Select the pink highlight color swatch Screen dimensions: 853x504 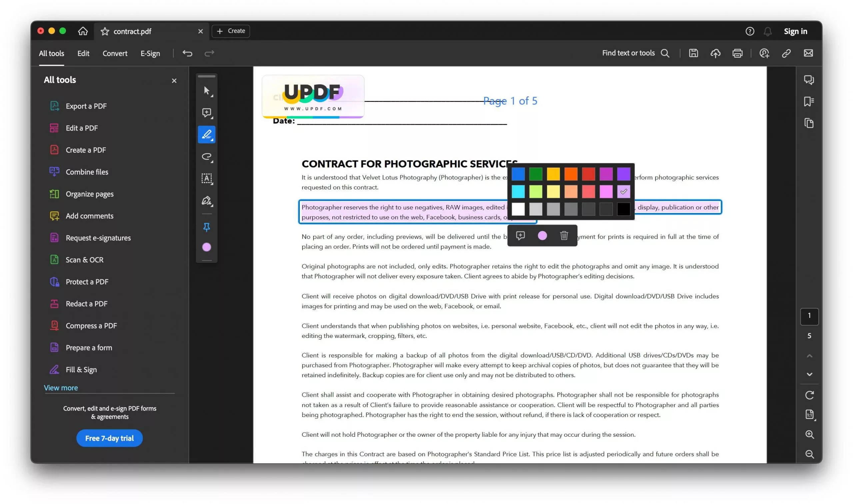coord(606,191)
